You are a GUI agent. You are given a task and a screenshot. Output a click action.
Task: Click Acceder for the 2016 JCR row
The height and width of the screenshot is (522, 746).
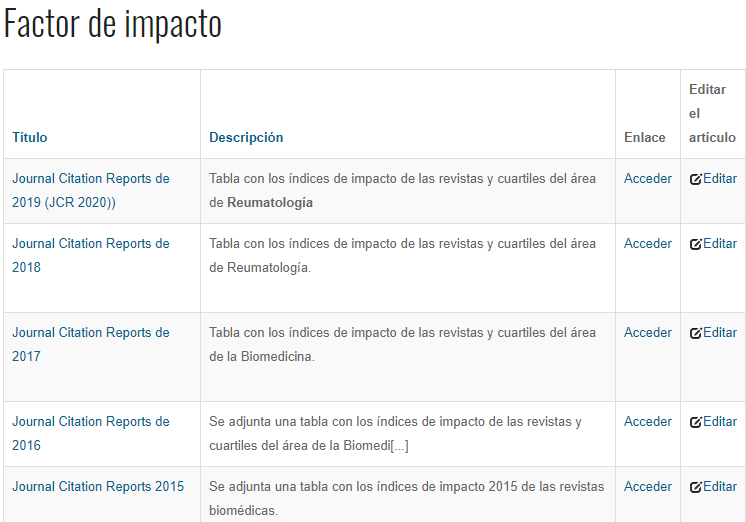pyautogui.click(x=648, y=422)
